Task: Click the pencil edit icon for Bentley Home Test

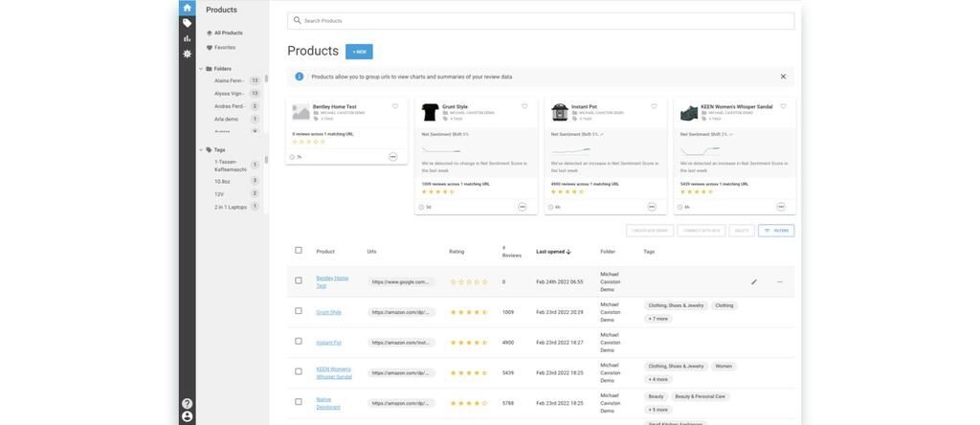Action: 754,282
